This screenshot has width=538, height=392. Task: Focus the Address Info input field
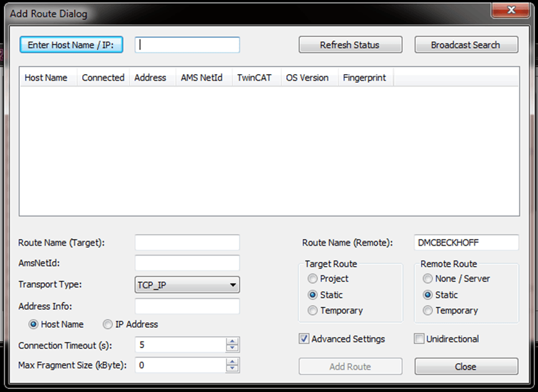pos(188,306)
